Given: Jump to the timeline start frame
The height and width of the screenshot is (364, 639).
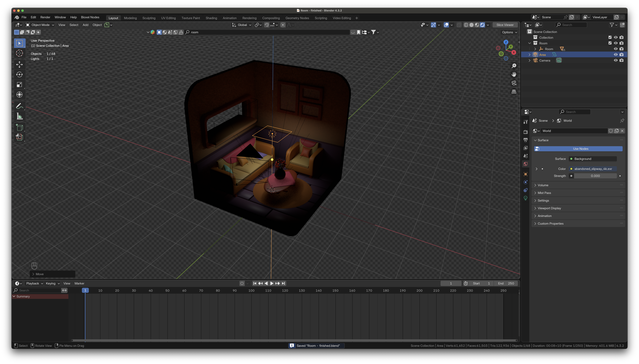Looking at the screenshot, I should (x=255, y=283).
